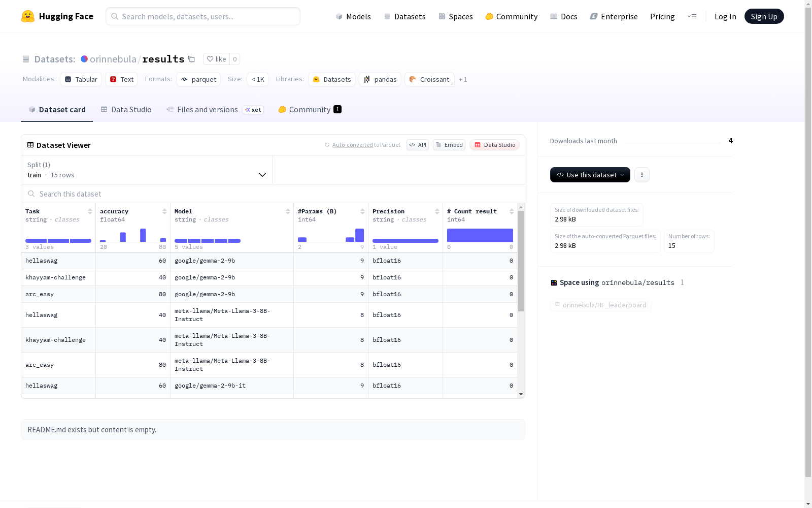This screenshot has height=508, width=812.
Task: Click the Datasets breadcrumb link
Action: pos(54,59)
